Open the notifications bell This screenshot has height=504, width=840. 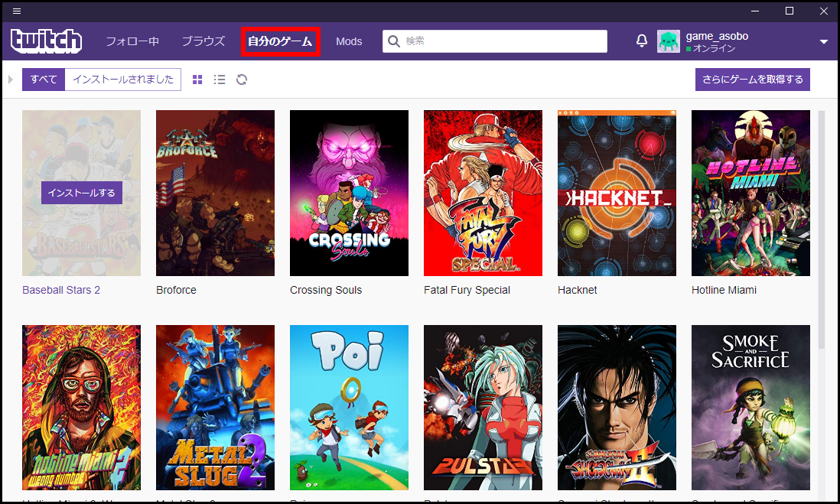[x=642, y=41]
